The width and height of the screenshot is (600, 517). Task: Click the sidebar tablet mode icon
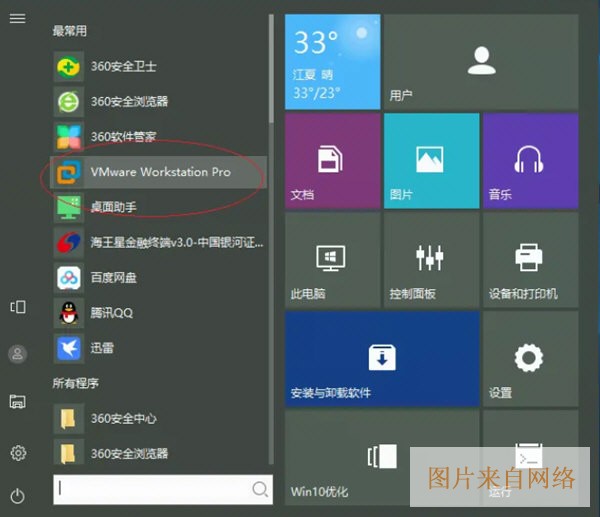[18, 307]
